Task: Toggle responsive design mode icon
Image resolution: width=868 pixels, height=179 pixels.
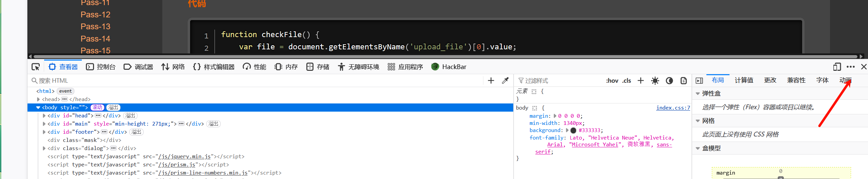Action: click(837, 67)
